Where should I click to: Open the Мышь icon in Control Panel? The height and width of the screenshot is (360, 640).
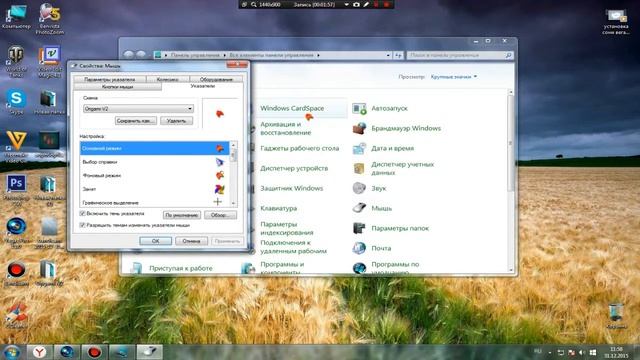coord(359,208)
